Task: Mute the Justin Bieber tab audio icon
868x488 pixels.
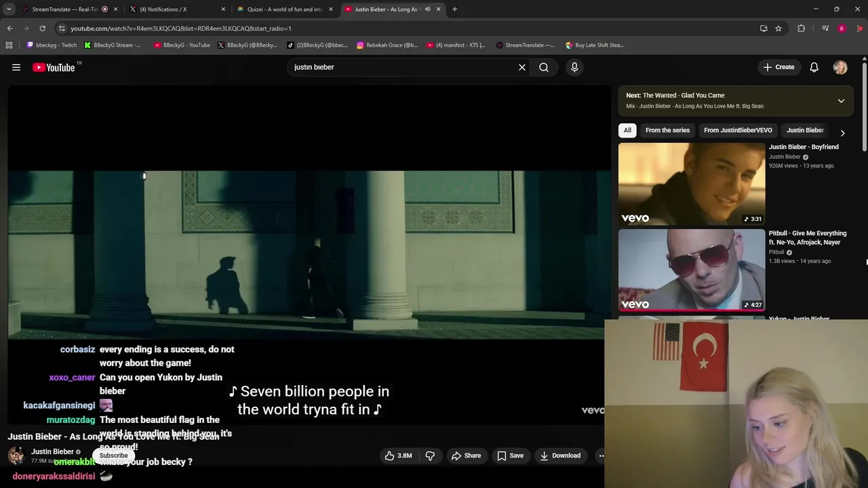Action: coord(427,9)
